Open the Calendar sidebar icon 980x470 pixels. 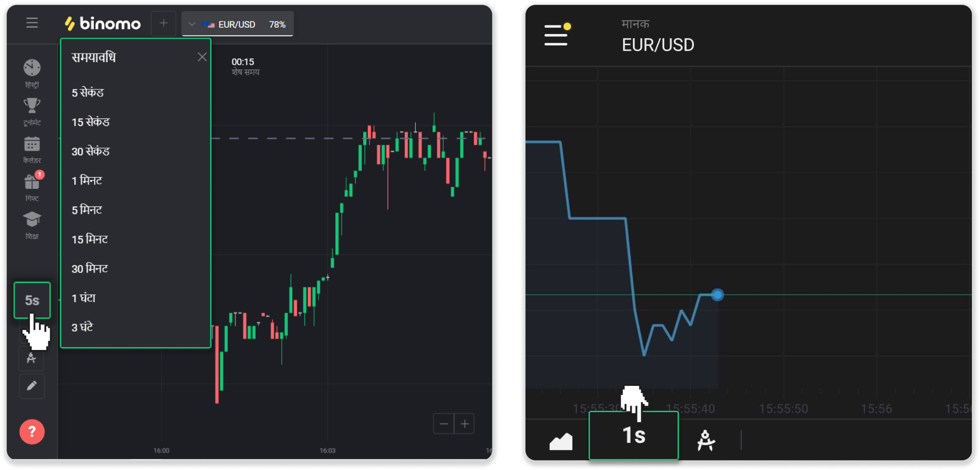click(32, 144)
